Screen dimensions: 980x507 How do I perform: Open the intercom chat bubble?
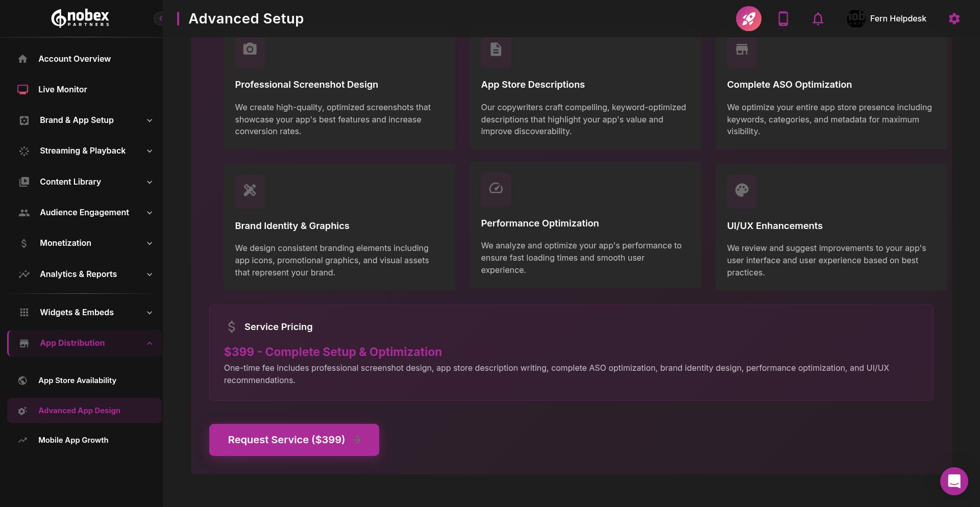click(x=954, y=481)
